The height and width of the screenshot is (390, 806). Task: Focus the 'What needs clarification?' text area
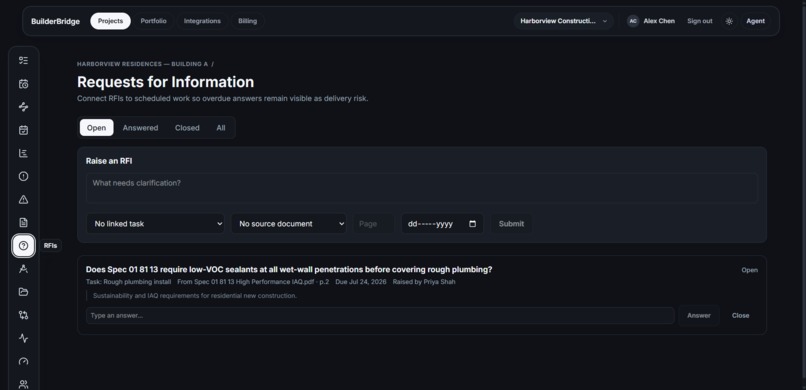[x=422, y=188]
